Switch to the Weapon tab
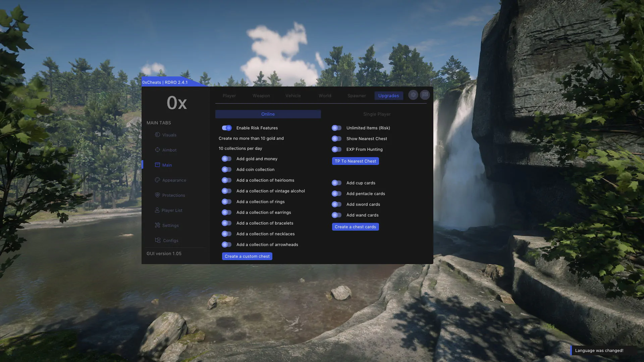Viewport: 644px width, 362px height. tap(261, 96)
